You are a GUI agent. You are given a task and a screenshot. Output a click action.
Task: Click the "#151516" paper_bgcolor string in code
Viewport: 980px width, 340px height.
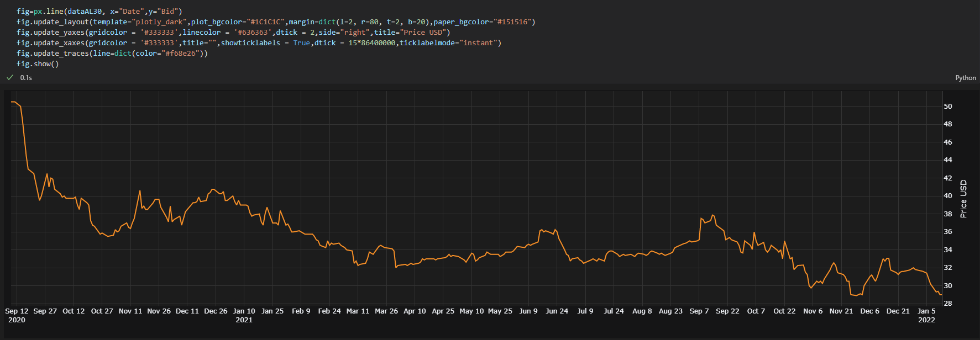[512, 22]
